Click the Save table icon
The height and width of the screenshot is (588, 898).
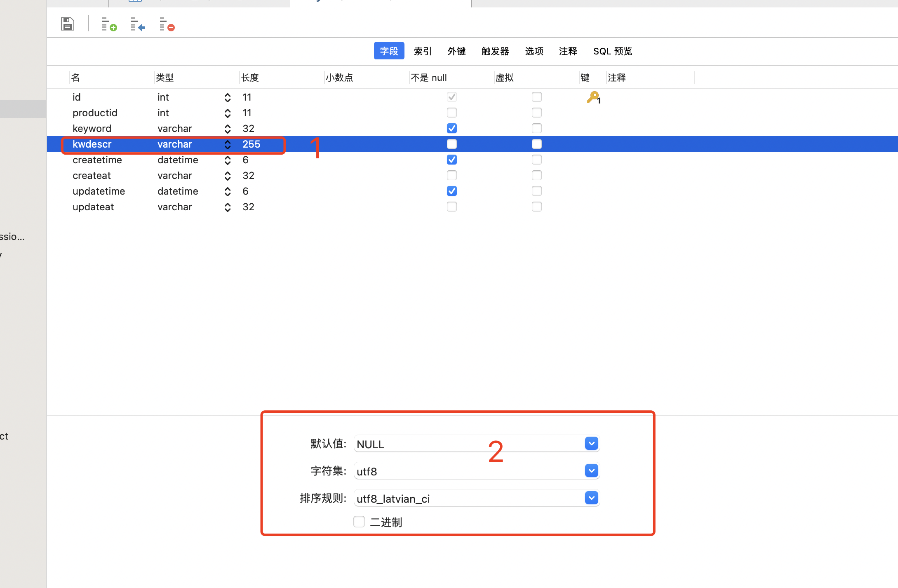click(67, 24)
